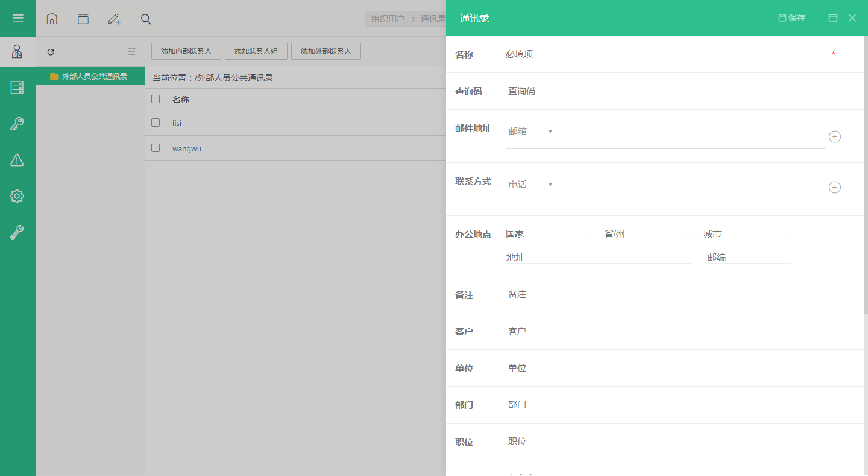Open the key permissions sidebar icon

click(17, 124)
